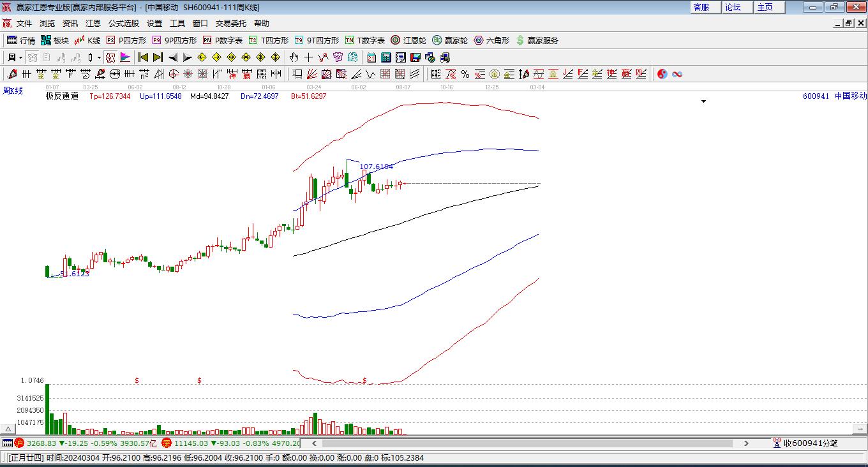Click the infinity symbol icon
Screen dimensions: 868x467
pyautogui.click(x=677, y=74)
